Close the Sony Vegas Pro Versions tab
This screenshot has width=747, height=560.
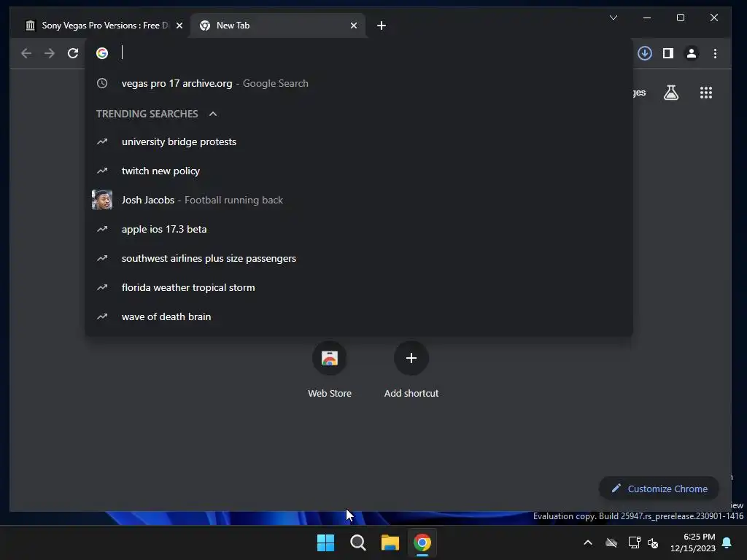[179, 26]
